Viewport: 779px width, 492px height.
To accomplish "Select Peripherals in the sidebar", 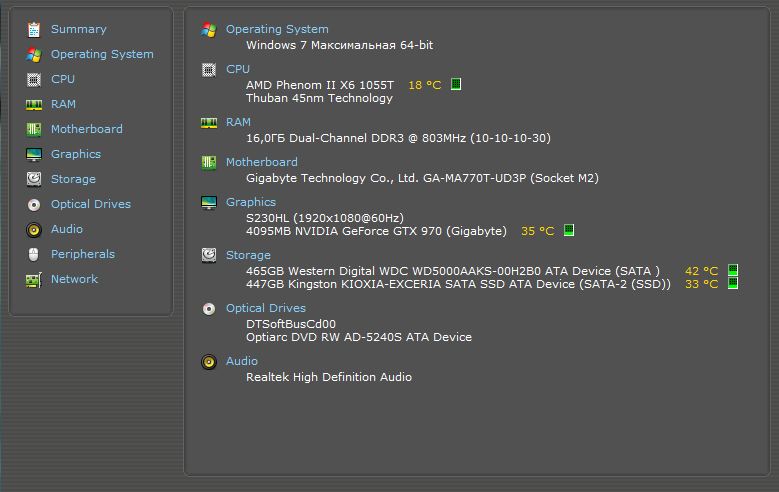I will (x=83, y=254).
